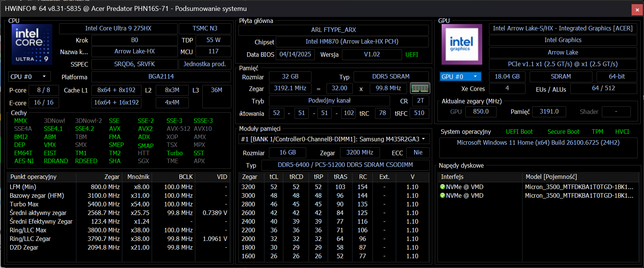Click the UEFI Boot indicator

pyautogui.click(x=519, y=132)
